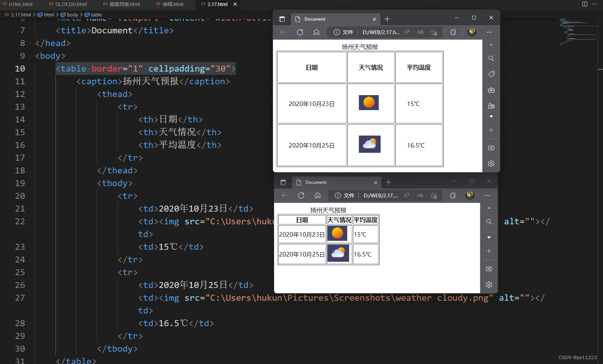Refresh page in upper browser window
603x364 pixels.
pos(300,32)
